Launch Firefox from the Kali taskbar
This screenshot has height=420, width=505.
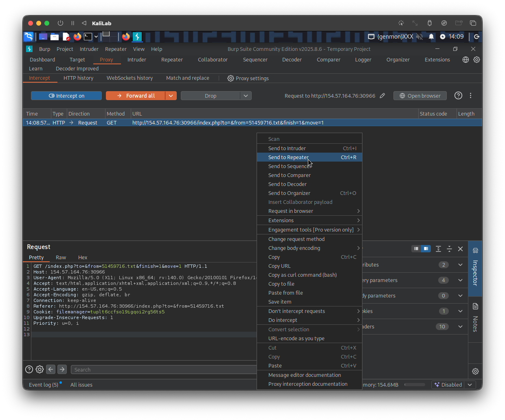(x=77, y=37)
